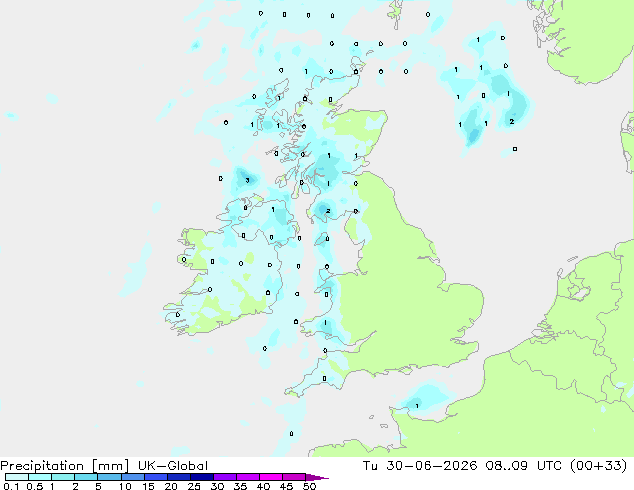
Task: Select the 45–50 mm legend swatch
Action: pos(294,477)
